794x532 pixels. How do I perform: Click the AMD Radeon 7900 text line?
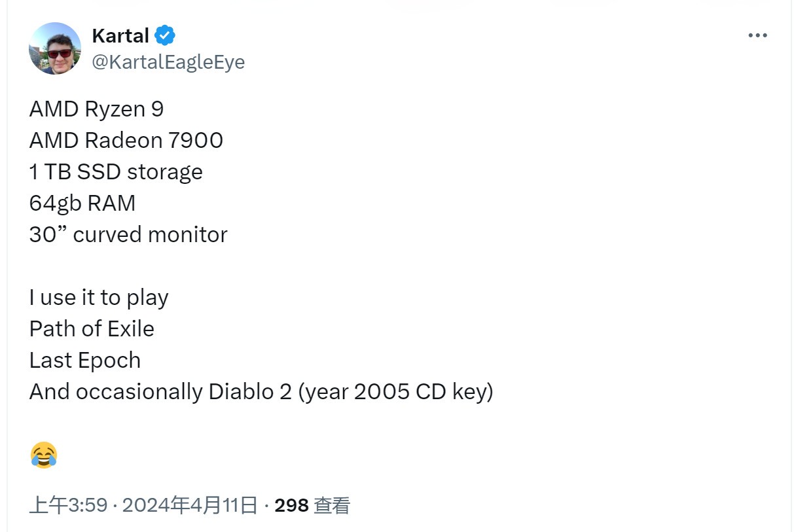(x=126, y=141)
